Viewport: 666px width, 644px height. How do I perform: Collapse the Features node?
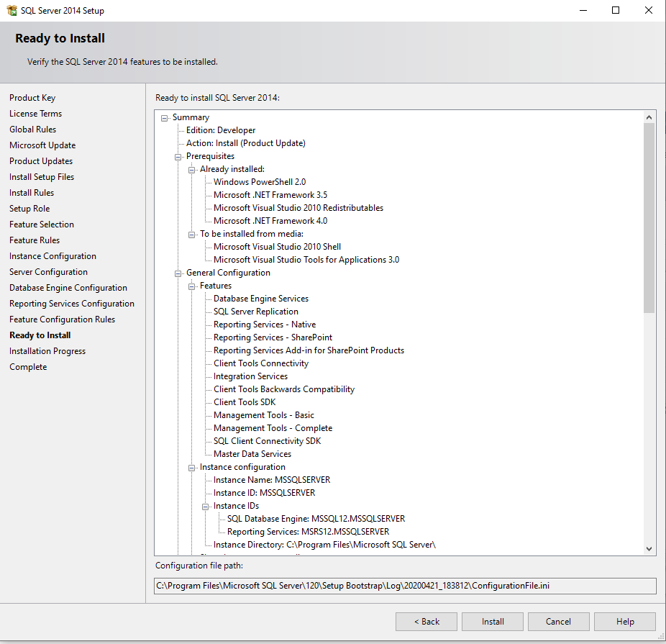(x=191, y=286)
